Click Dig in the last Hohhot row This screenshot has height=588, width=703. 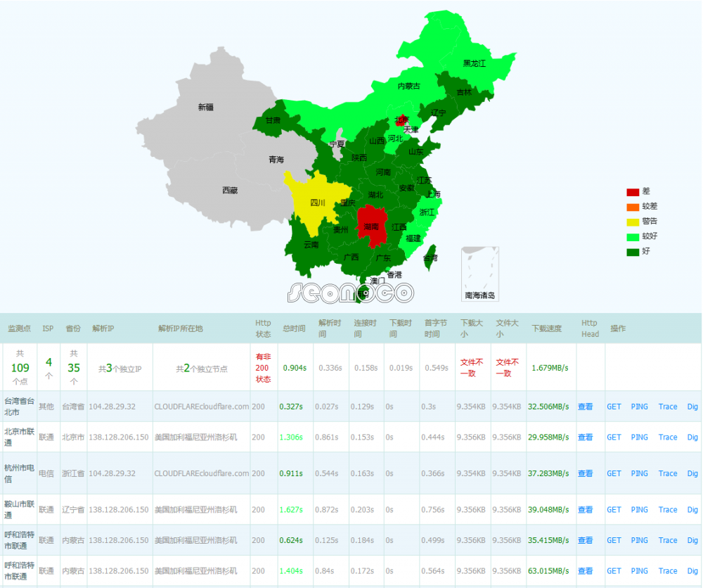[x=692, y=571]
